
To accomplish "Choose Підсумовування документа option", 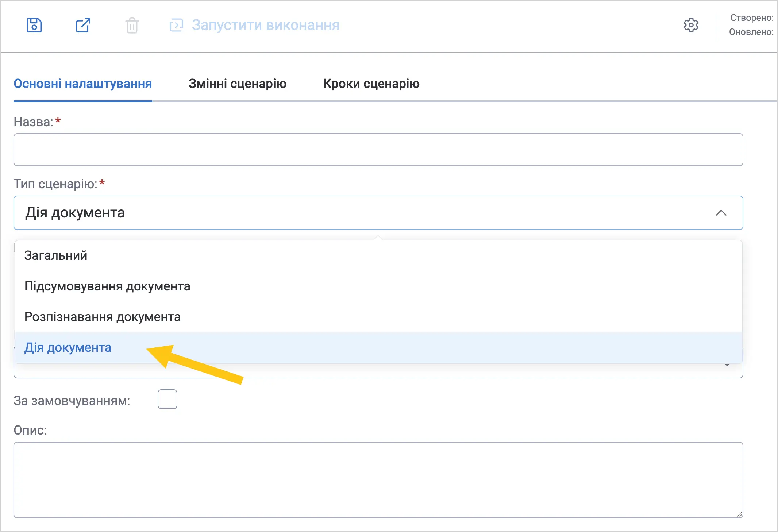I will pyautogui.click(x=378, y=286).
